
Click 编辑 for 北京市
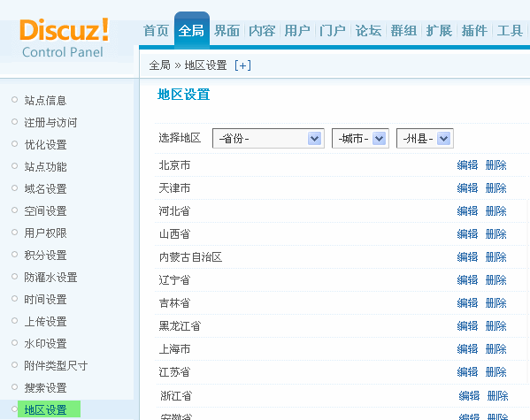[x=467, y=164]
